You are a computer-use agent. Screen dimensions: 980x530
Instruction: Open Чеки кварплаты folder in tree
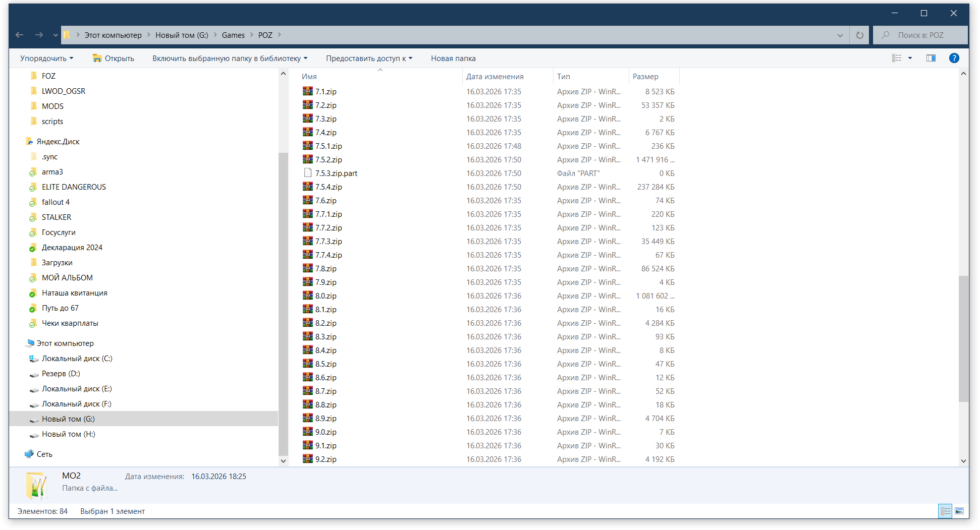(x=70, y=323)
